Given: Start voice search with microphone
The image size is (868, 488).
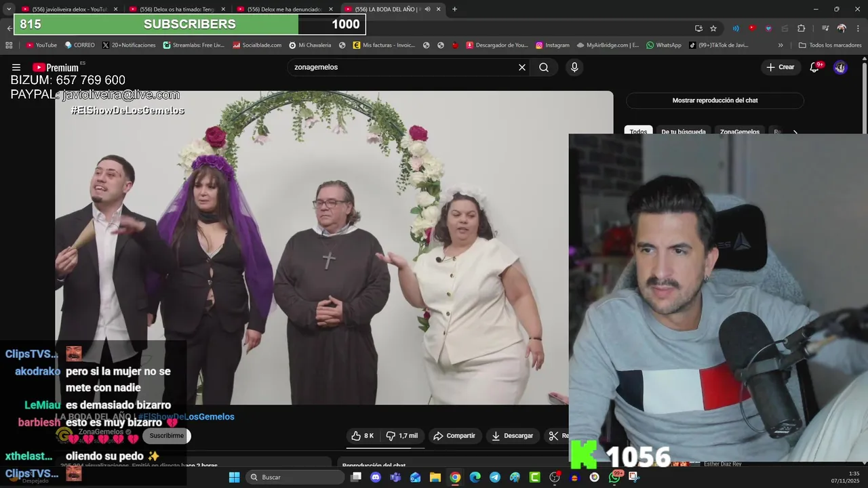Looking at the screenshot, I should click(x=574, y=67).
